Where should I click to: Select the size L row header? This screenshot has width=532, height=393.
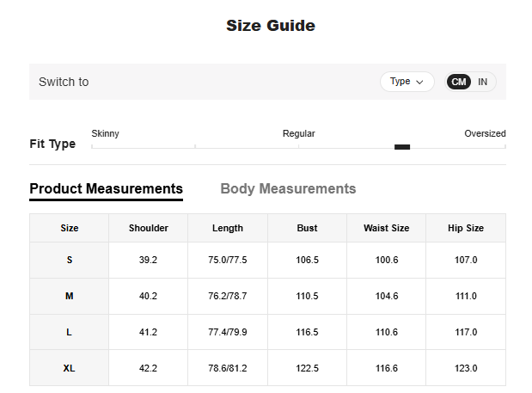tap(70, 332)
